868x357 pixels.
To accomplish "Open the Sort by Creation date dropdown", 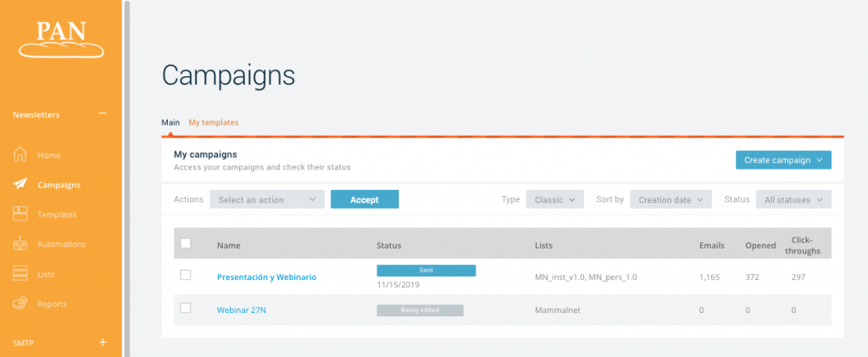I will click(670, 199).
